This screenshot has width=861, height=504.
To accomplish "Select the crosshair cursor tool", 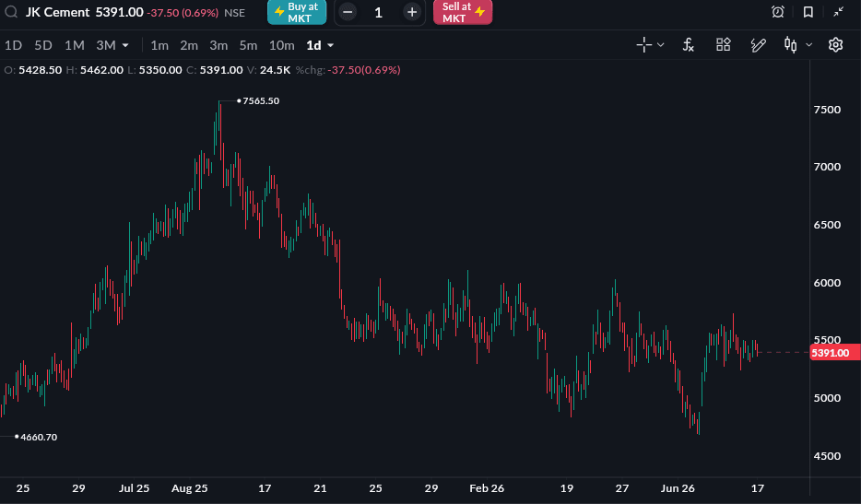I will pos(644,45).
